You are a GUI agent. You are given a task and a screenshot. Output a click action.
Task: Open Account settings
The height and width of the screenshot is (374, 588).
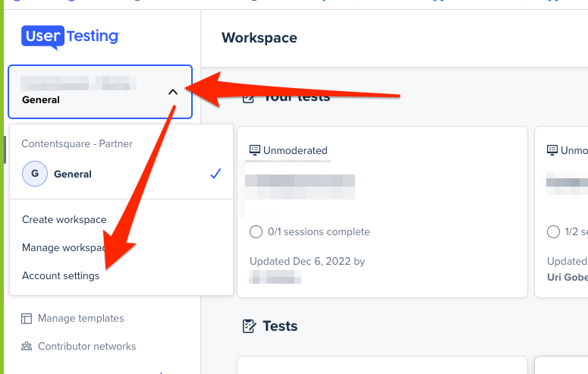[61, 275]
